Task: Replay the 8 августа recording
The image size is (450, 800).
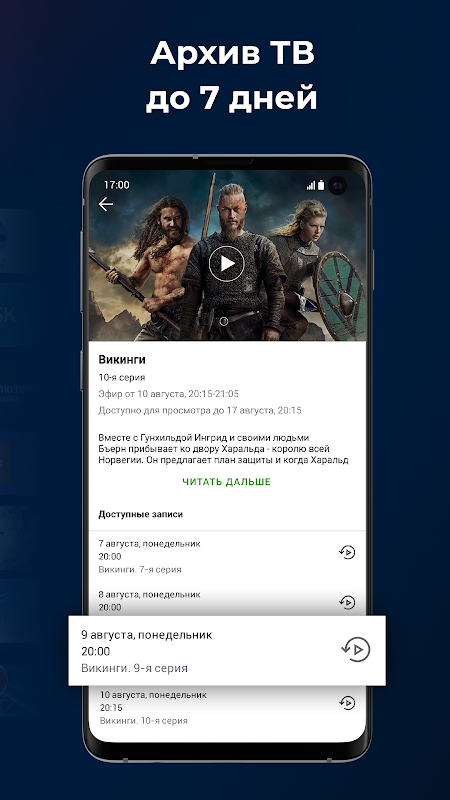Action: coord(347,603)
